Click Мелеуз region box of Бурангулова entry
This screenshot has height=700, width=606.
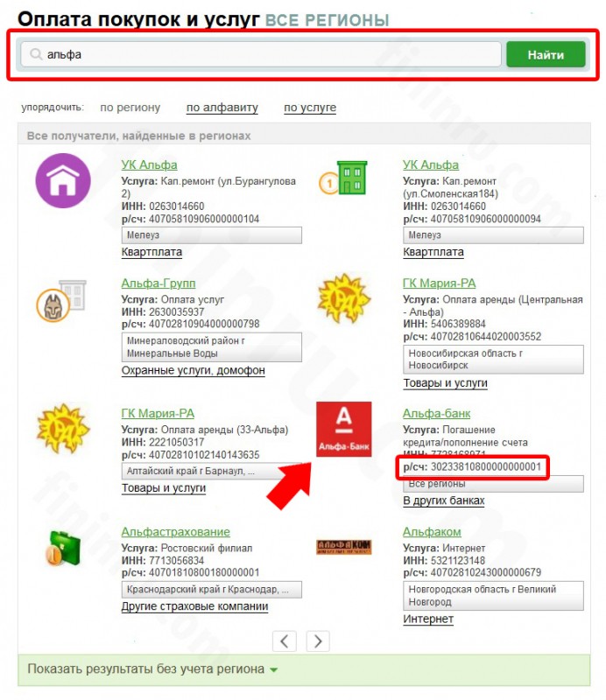212,234
